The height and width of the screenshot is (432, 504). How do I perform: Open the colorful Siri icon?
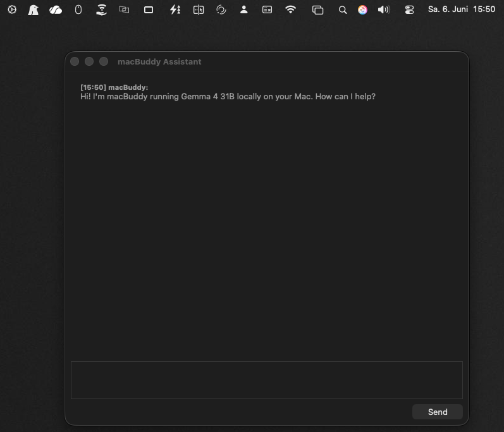[362, 10]
